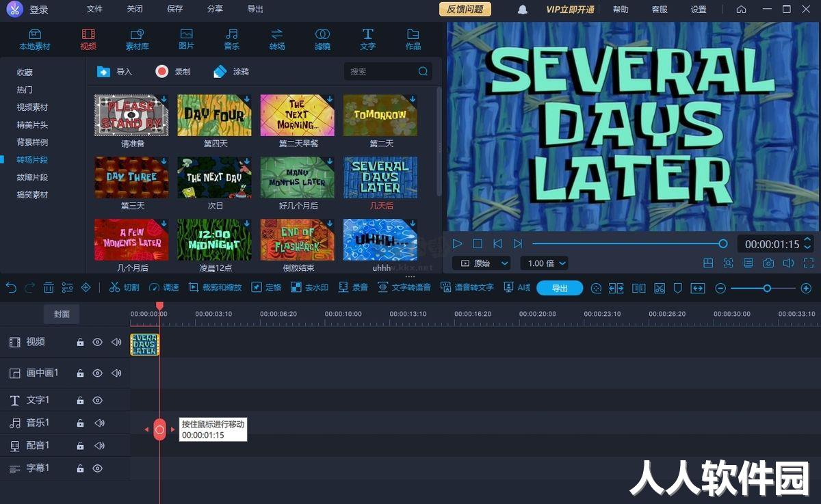Click the fit-to-width arrows icon in toolbar

coord(698,289)
